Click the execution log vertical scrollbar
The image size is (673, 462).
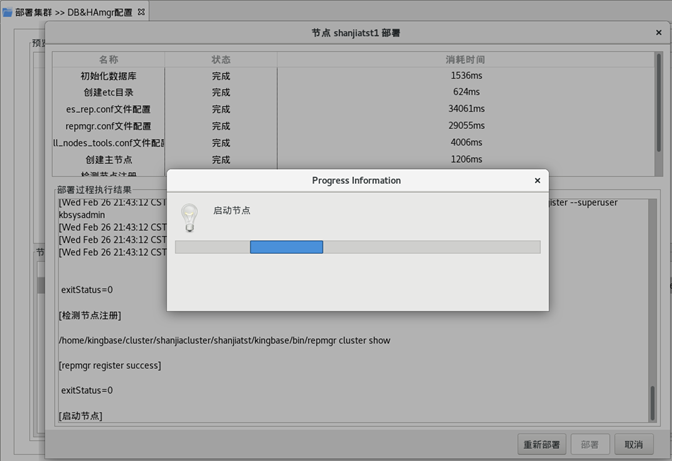pyautogui.click(x=653, y=400)
